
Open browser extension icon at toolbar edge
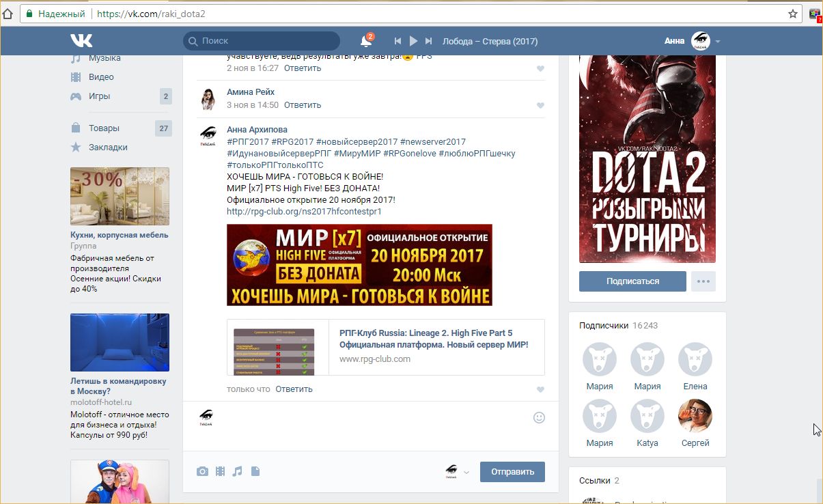pos(815,14)
